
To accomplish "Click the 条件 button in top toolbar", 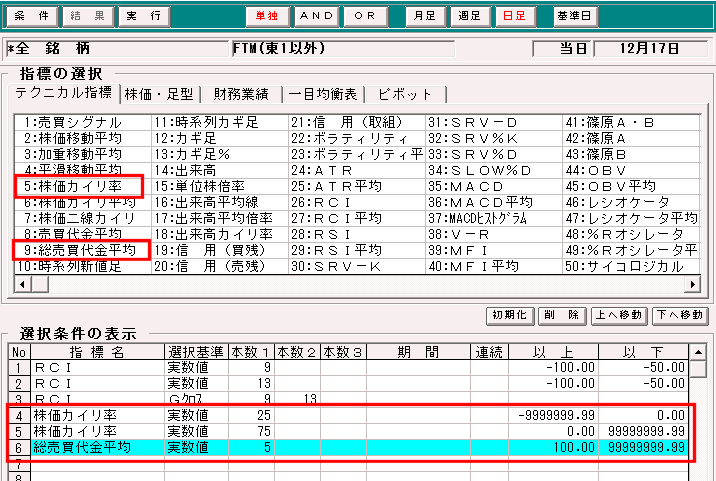I will (x=30, y=17).
